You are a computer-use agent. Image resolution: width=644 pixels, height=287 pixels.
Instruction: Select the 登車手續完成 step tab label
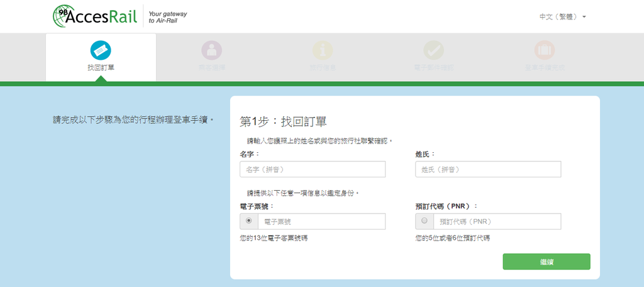pyautogui.click(x=544, y=68)
